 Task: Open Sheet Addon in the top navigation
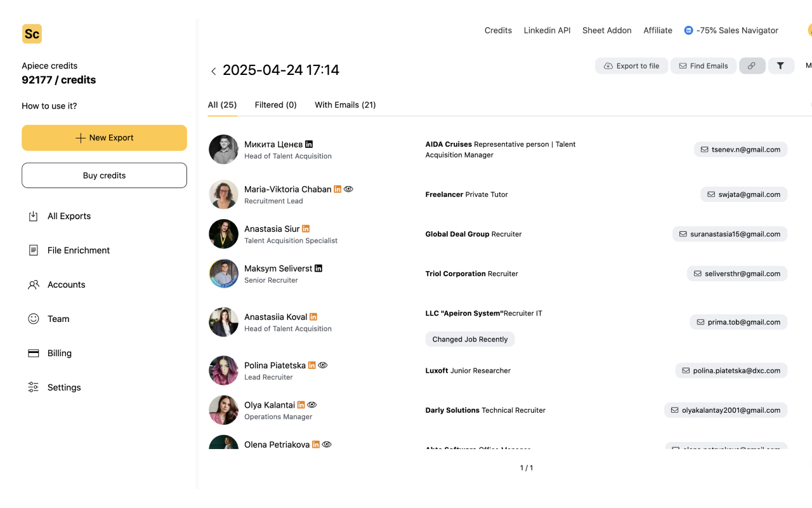(607, 30)
